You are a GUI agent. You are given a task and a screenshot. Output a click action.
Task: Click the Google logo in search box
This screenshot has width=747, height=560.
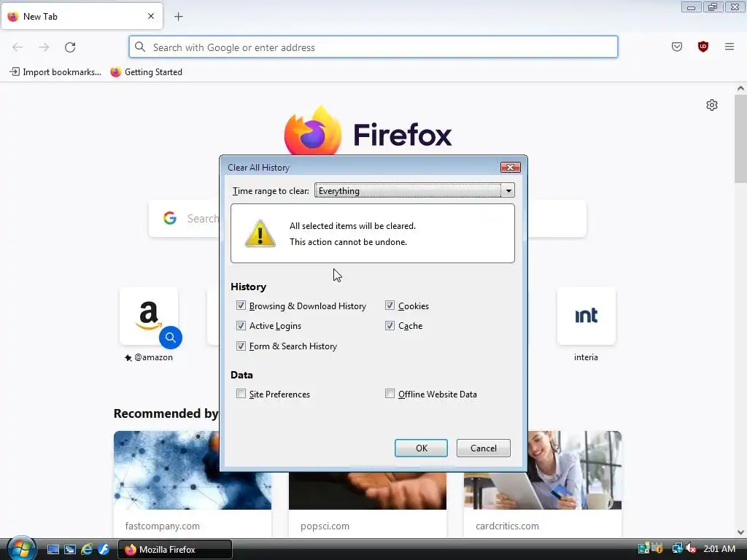tap(169, 218)
